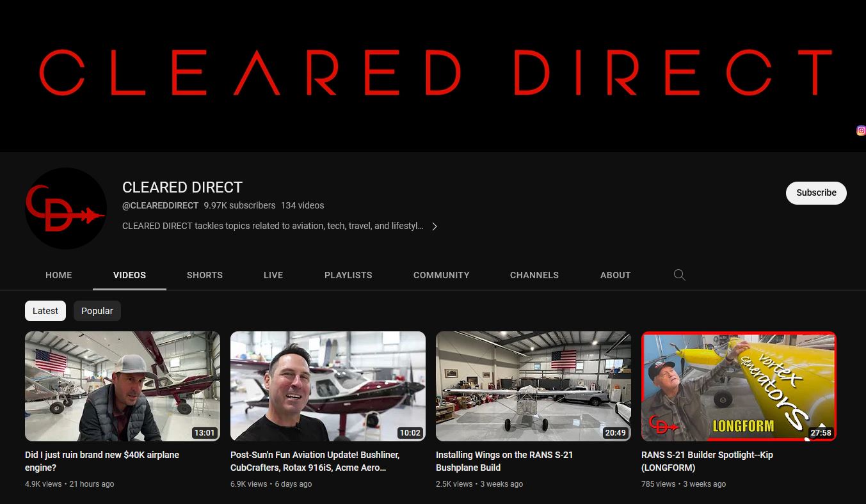Open the Playlists tab
The width and height of the screenshot is (866, 504).
tap(348, 275)
